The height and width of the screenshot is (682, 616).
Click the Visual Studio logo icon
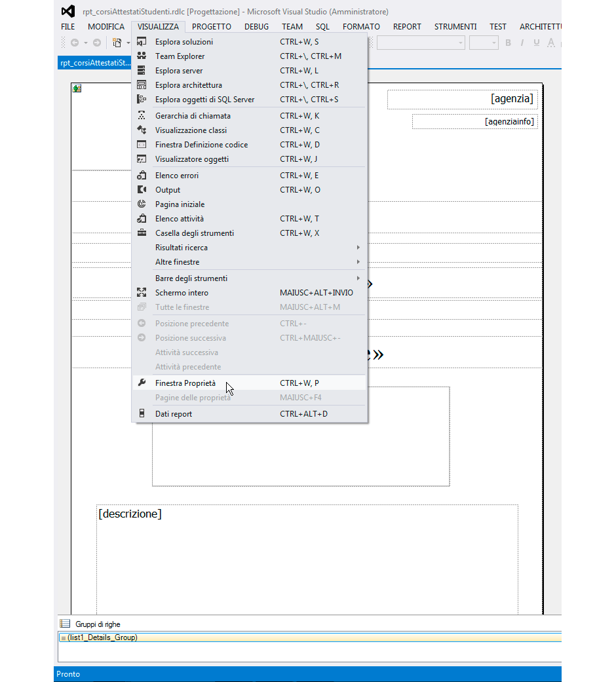[x=68, y=11]
